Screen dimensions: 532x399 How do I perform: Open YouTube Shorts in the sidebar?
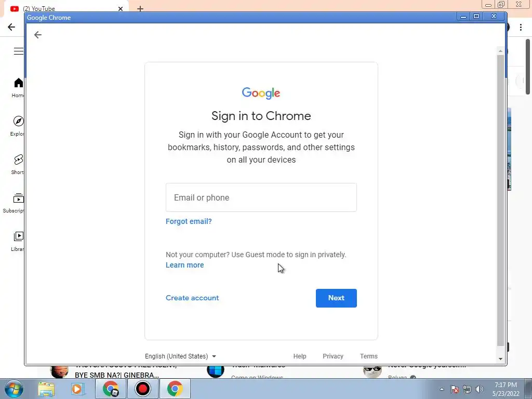pyautogui.click(x=18, y=159)
